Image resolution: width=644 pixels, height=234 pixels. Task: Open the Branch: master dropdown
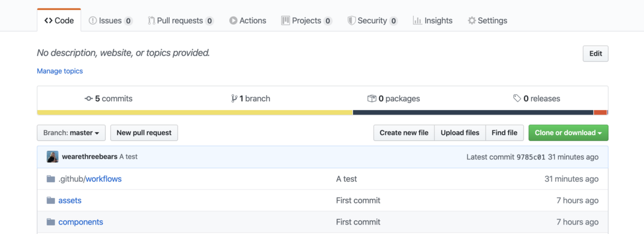tap(71, 133)
